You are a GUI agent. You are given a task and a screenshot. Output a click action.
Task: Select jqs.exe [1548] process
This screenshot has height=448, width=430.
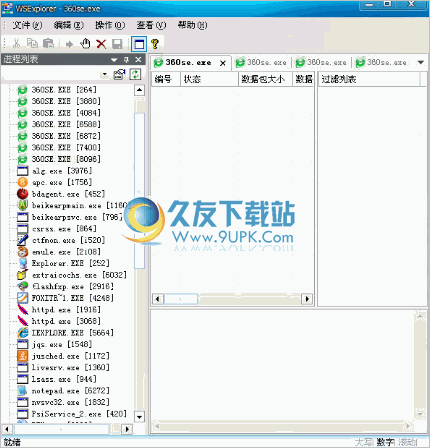[62, 344]
